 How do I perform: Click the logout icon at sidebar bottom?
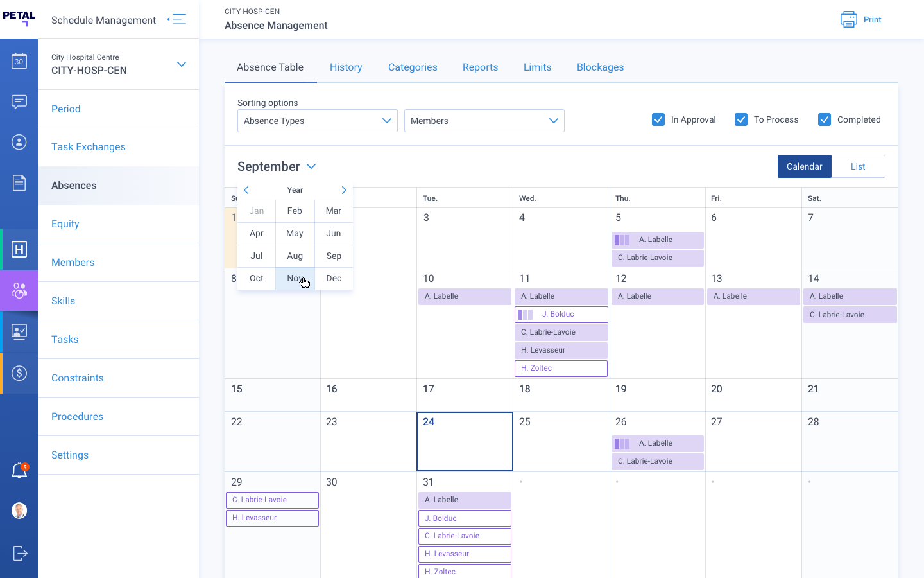19,553
